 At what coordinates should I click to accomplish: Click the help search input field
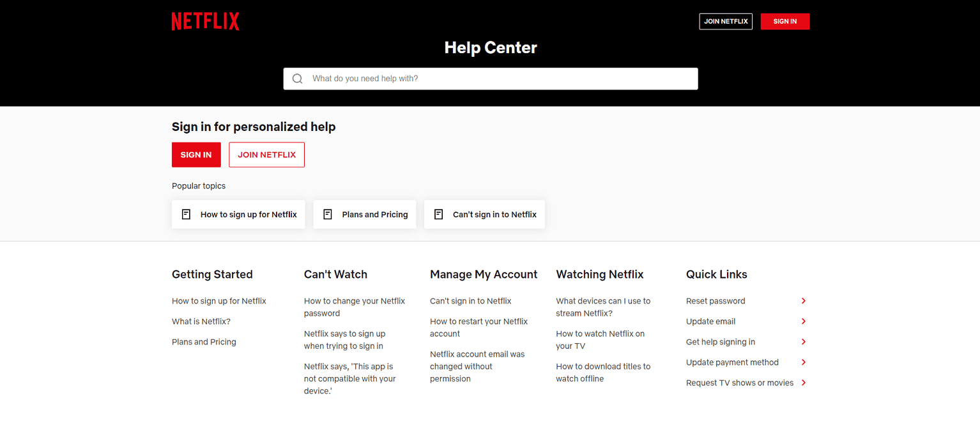coord(491,78)
